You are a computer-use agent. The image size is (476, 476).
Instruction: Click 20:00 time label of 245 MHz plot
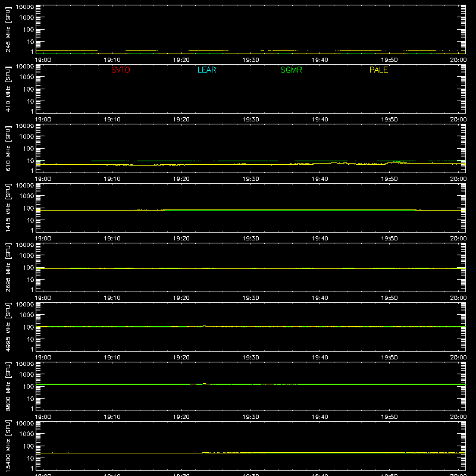458,60
